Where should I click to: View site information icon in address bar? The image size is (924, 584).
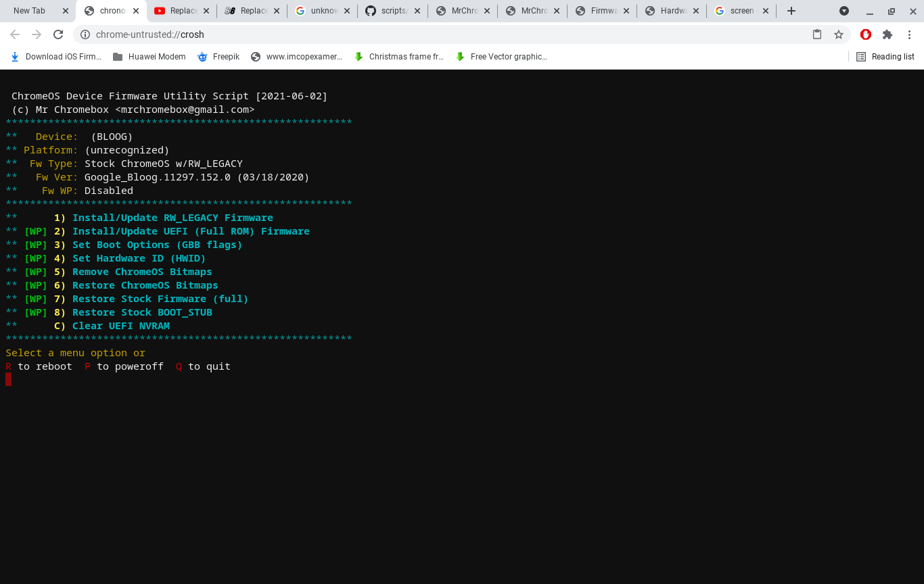coord(85,34)
